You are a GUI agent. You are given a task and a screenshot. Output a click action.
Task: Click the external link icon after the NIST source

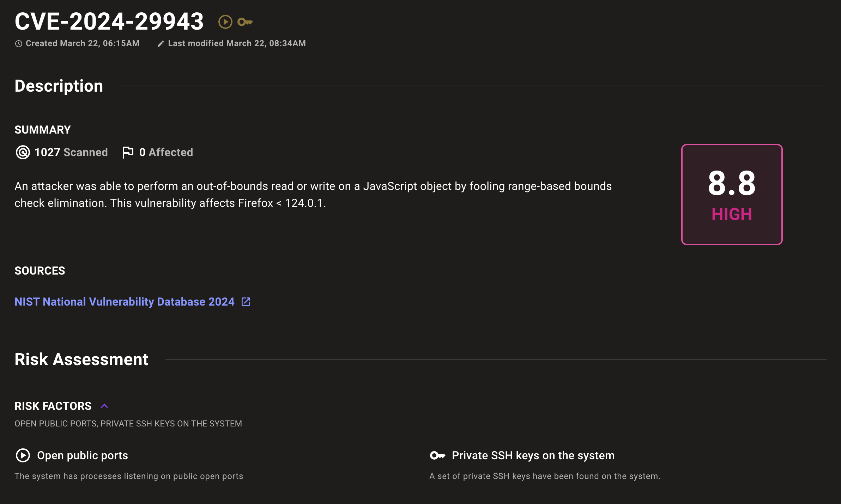pos(246,302)
